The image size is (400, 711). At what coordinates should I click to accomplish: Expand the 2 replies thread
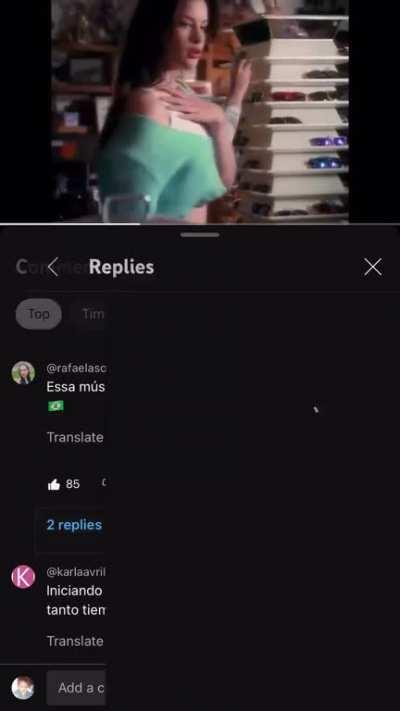pos(74,525)
